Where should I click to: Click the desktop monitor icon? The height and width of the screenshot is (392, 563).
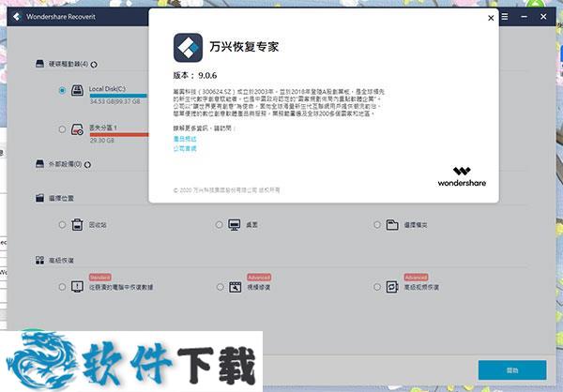coord(235,225)
